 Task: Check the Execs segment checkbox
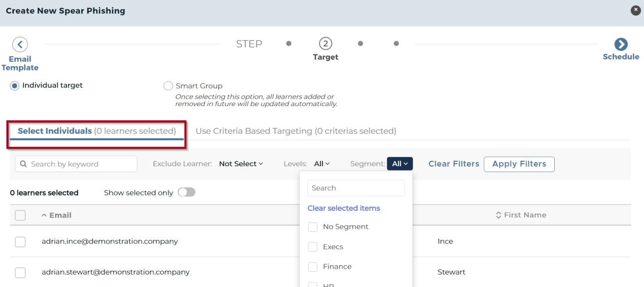coord(313,247)
